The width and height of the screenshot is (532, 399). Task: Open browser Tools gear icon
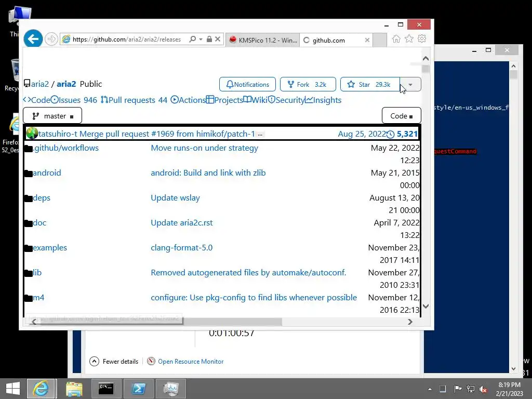click(422, 39)
